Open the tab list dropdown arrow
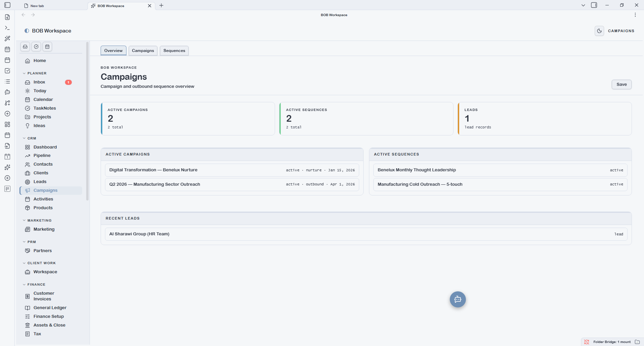Viewport: 644px width, 346px height. (583, 5)
